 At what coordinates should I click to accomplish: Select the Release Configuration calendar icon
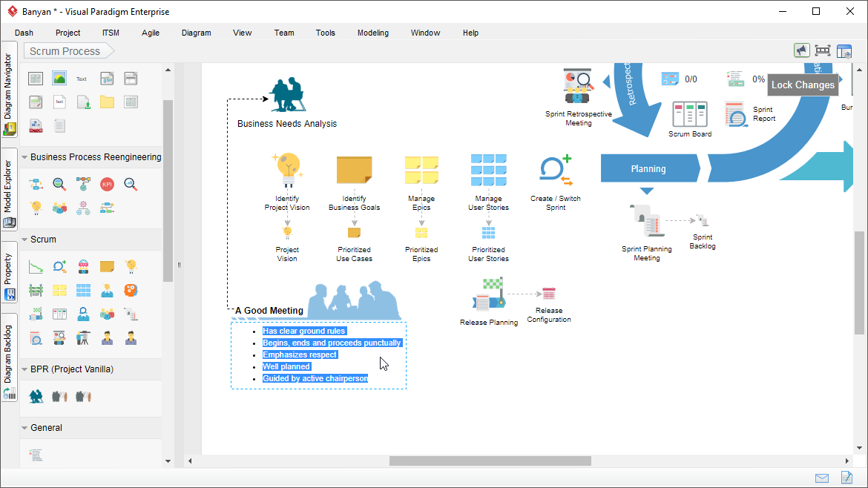[548, 293]
